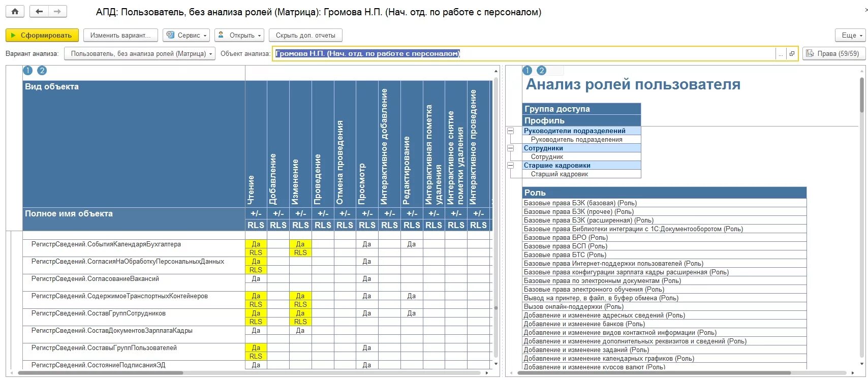Viewport: 868px width, 380px height.
Task: Click the Редактирование column header
Action: pyautogui.click(x=412, y=144)
